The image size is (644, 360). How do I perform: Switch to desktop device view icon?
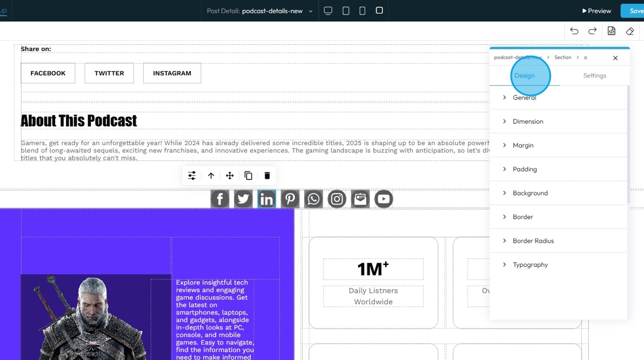328,11
